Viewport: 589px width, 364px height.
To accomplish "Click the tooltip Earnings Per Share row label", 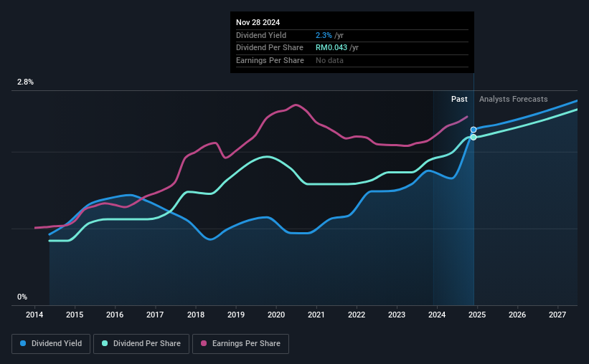I will [270, 60].
